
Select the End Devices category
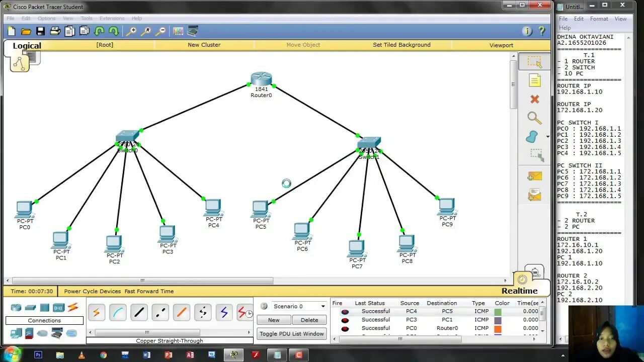[x=16, y=333]
